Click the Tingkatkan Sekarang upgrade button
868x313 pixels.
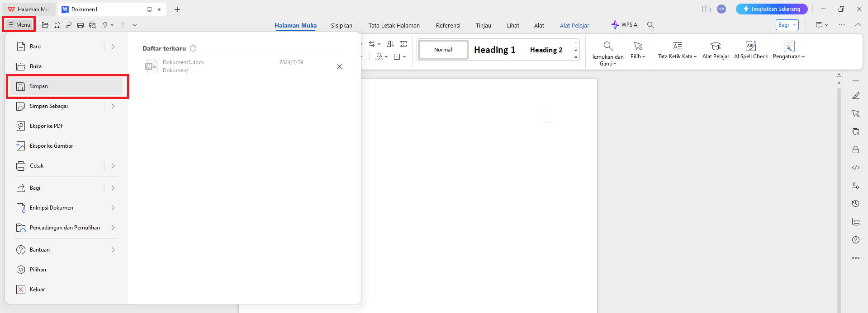click(x=772, y=9)
